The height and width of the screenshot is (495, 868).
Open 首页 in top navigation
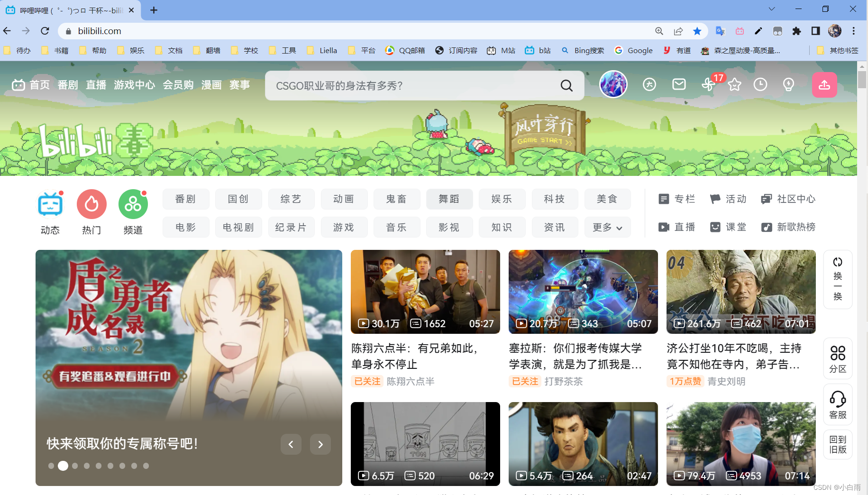(x=39, y=85)
